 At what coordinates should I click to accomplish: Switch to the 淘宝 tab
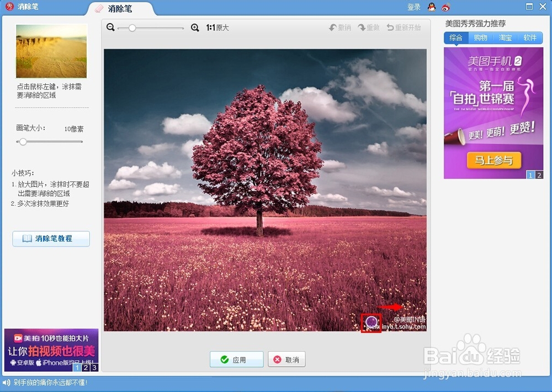(x=505, y=37)
